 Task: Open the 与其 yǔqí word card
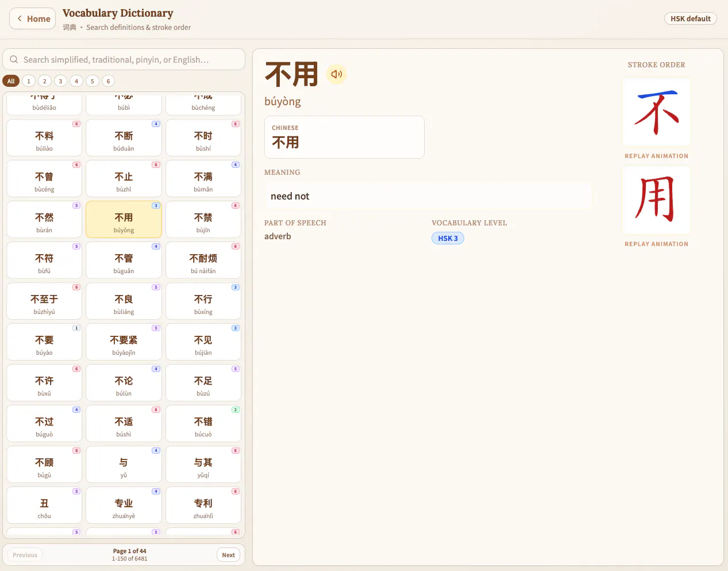pos(203,465)
